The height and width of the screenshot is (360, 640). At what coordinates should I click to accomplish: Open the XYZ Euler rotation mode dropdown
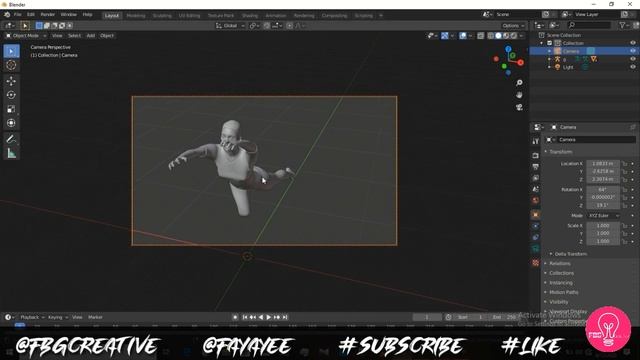click(x=604, y=216)
